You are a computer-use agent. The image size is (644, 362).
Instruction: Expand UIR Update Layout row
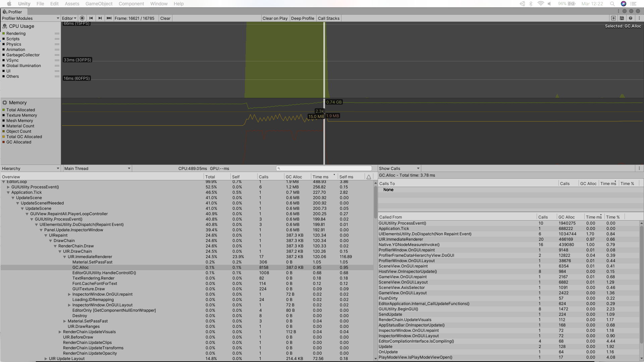click(46, 359)
